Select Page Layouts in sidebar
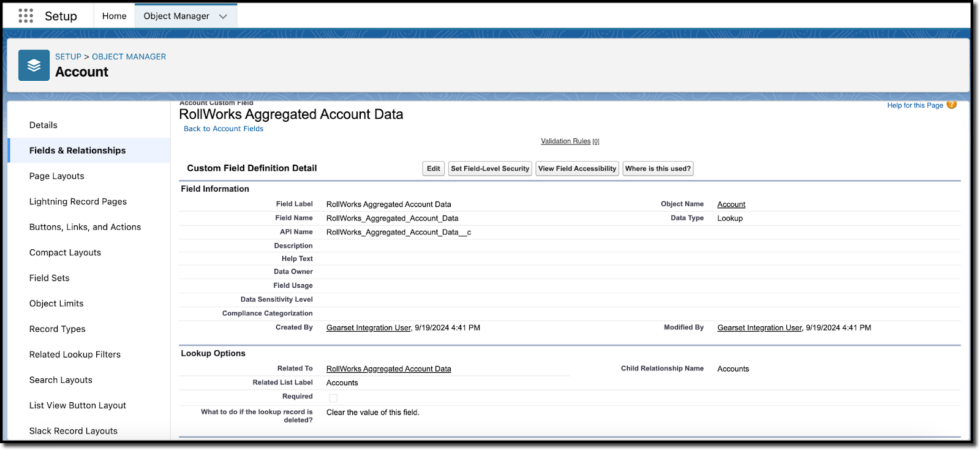 click(57, 176)
